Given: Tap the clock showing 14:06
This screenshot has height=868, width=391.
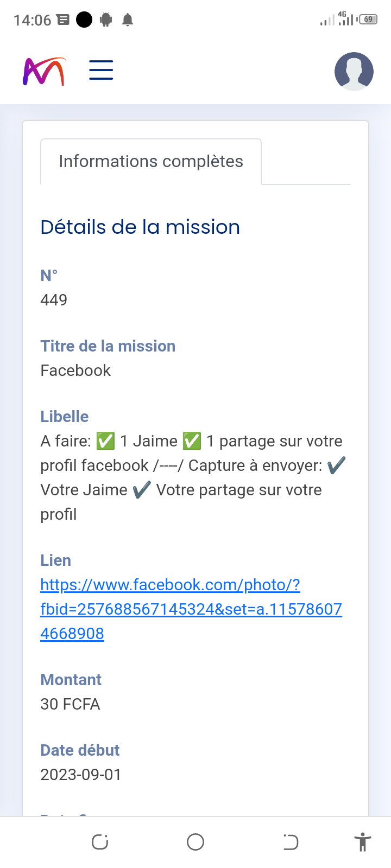Looking at the screenshot, I should click(32, 20).
